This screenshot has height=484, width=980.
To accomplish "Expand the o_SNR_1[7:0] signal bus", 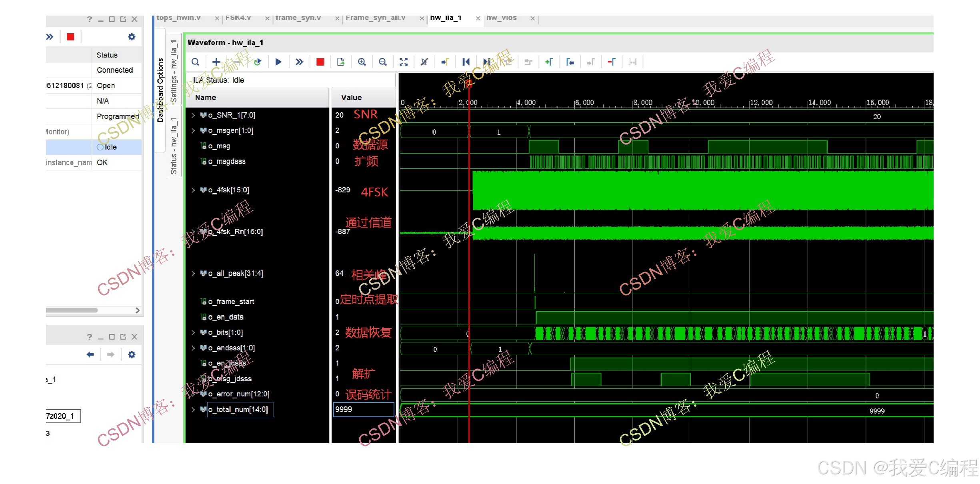I will pyautogui.click(x=193, y=115).
